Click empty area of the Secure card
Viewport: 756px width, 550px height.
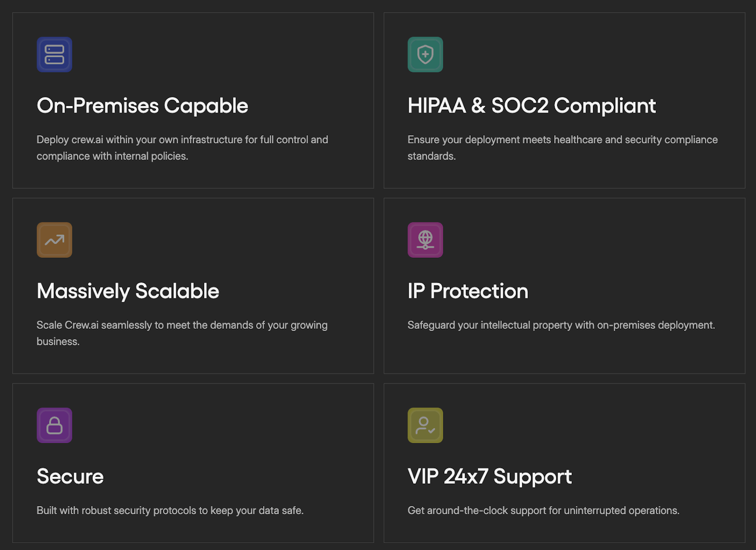pos(236,435)
